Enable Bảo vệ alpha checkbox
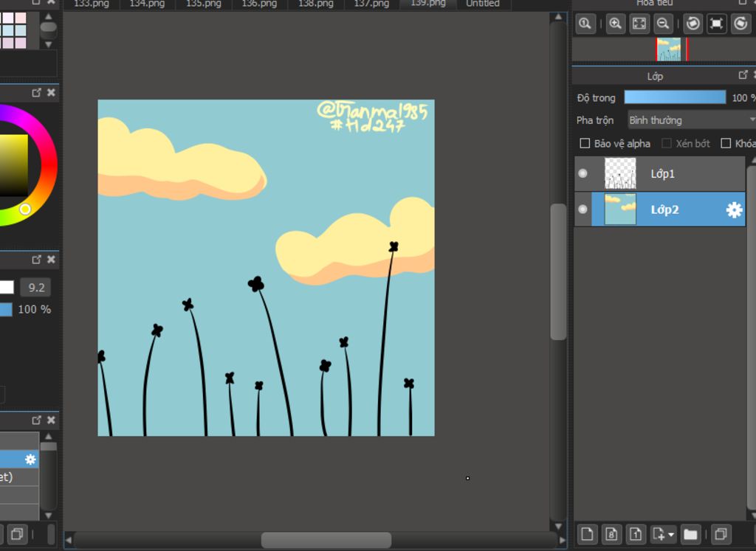This screenshot has height=551, width=756. click(x=585, y=143)
